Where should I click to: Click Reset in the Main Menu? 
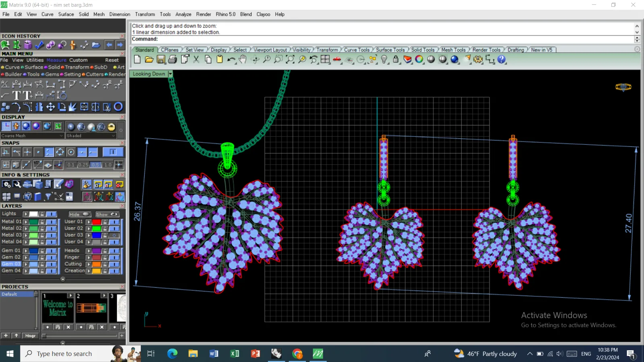[112, 60]
